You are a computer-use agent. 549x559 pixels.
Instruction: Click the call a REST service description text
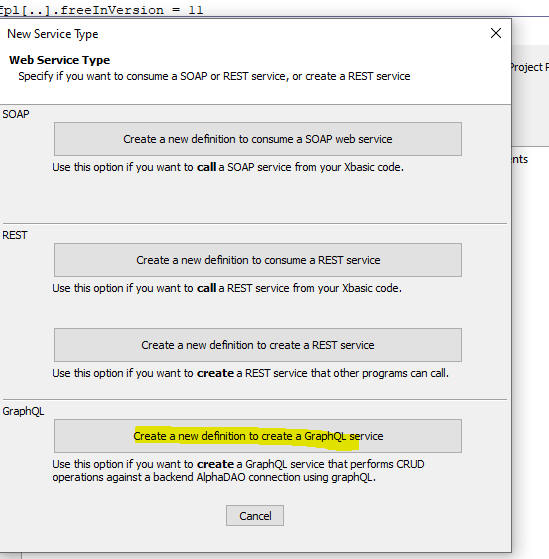[227, 288]
